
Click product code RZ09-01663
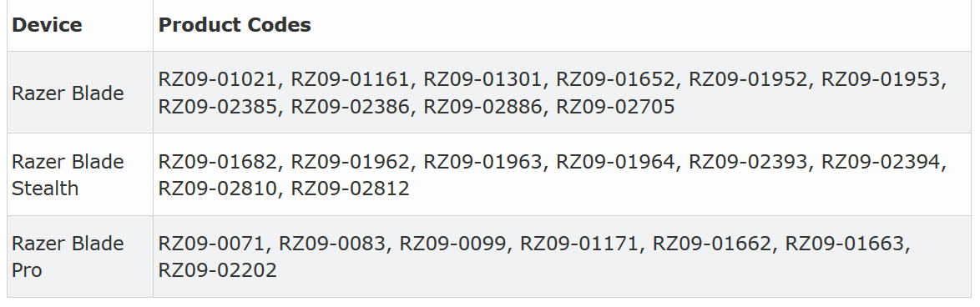844,244
